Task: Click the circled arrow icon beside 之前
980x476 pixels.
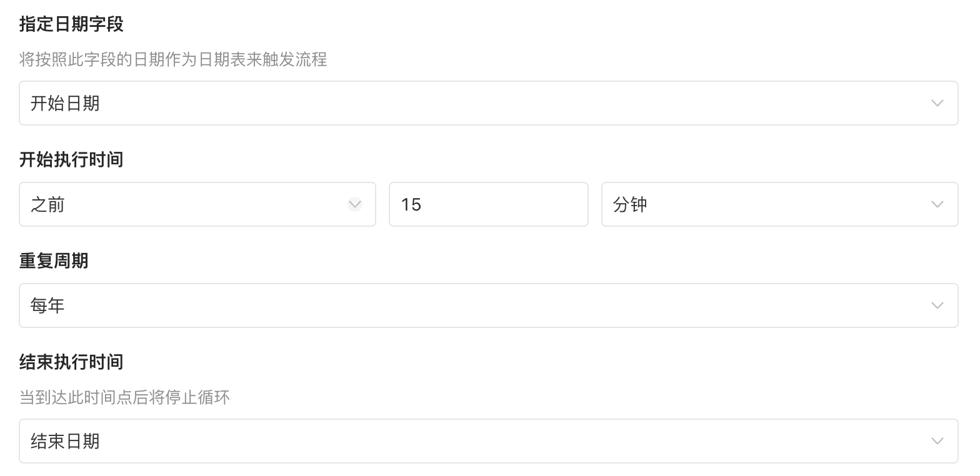Action: point(355,204)
